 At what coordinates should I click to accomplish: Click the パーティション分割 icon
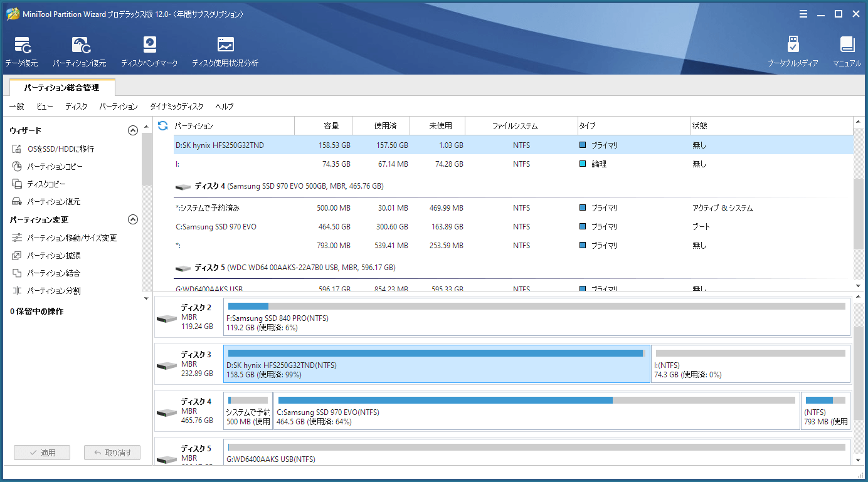[17, 291]
